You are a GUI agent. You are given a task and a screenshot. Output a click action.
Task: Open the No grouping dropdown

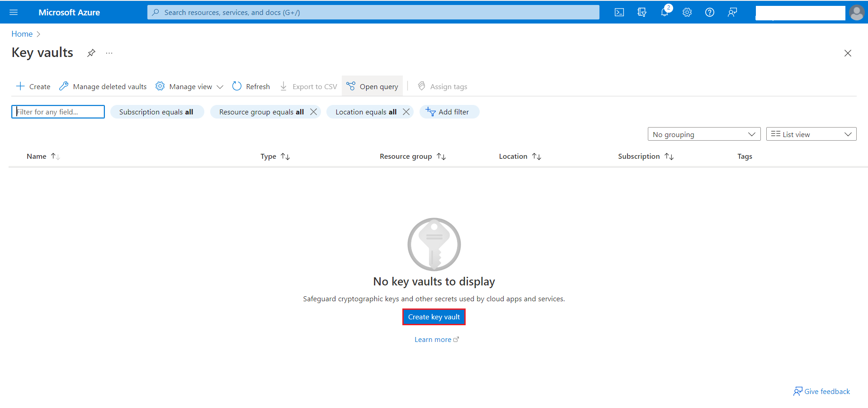coord(703,134)
